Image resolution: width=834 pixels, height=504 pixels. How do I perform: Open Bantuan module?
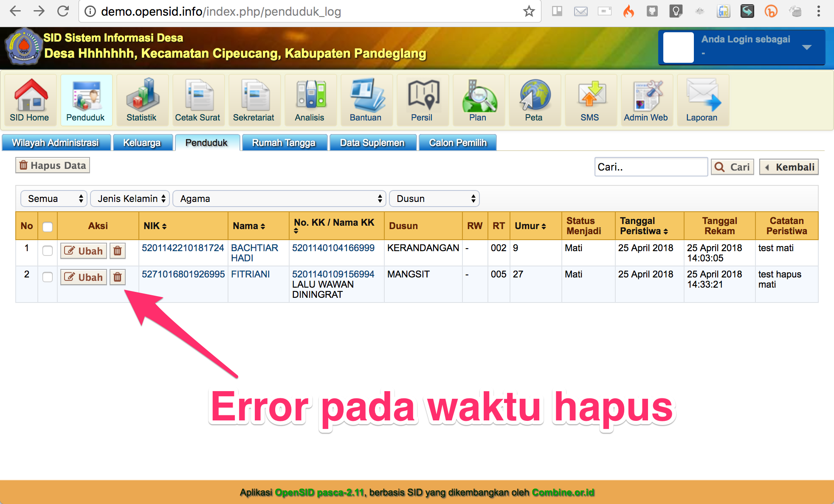click(x=366, y=100)
